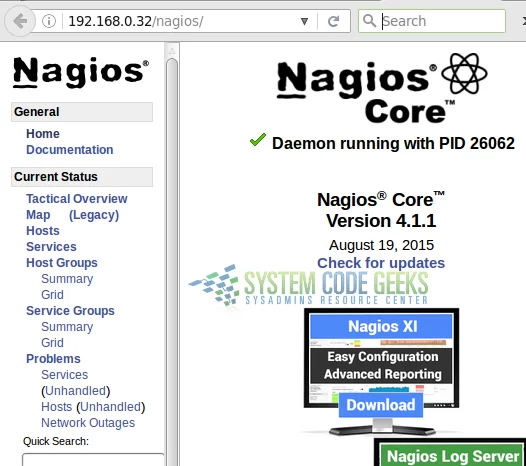
Task: Open the Documentation link
Action: tap(70, 150)
